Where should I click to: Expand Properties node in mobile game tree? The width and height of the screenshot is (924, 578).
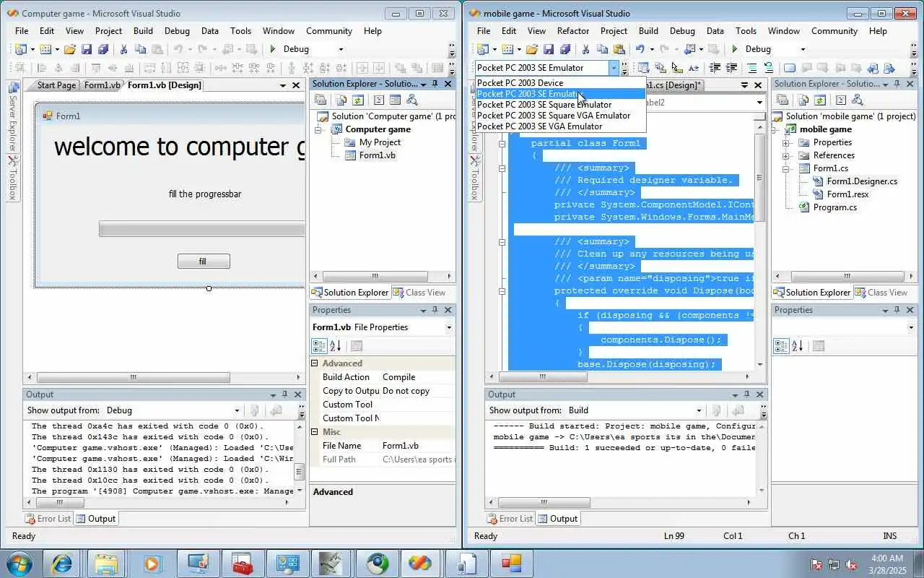coord(785,142)
